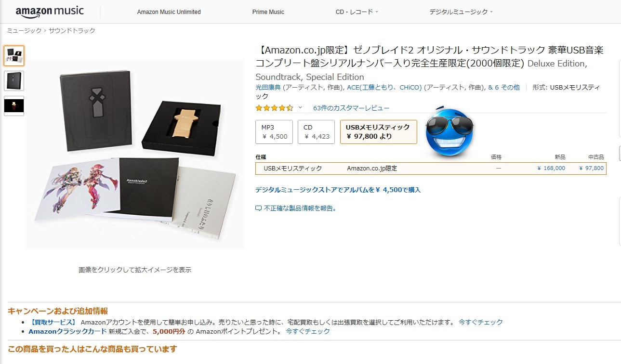Click the 光田康典 artist link
The image size is (621, 364).
(x=268, y=87)
